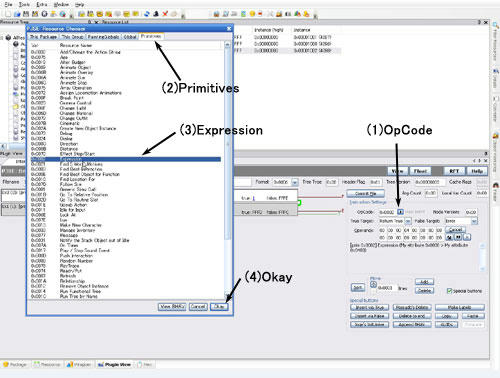This screenshot has height=378, width=500.
Task: Open the False Target dropdown
Action: pos(474,221)
